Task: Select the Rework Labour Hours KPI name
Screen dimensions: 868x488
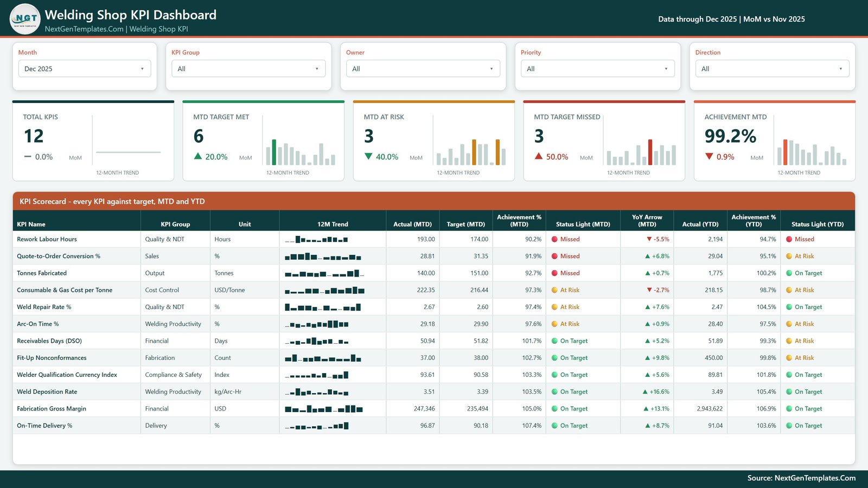Action: tap(47, 239)
